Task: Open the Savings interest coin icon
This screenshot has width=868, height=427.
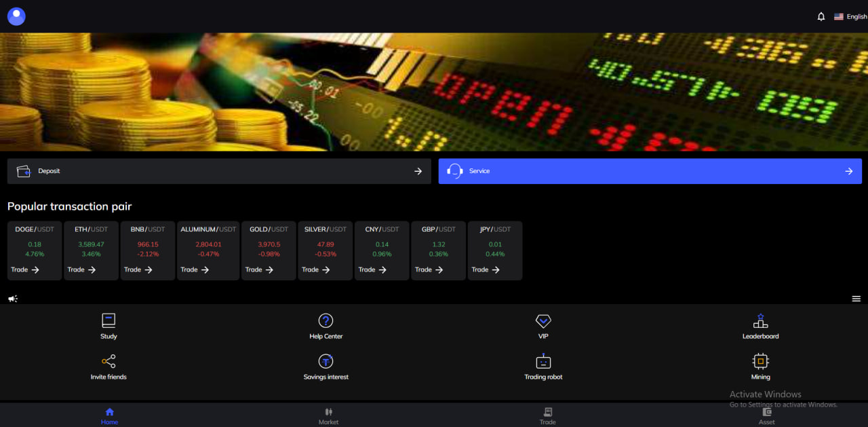Action: [x=325, y=362]
